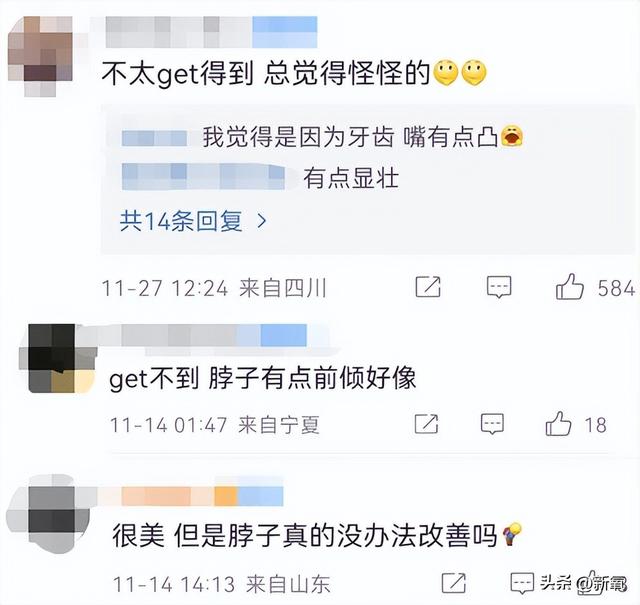
Task: Select comment 很美 但是脖子真的没办法改善吗
Action: pos(305,535)
